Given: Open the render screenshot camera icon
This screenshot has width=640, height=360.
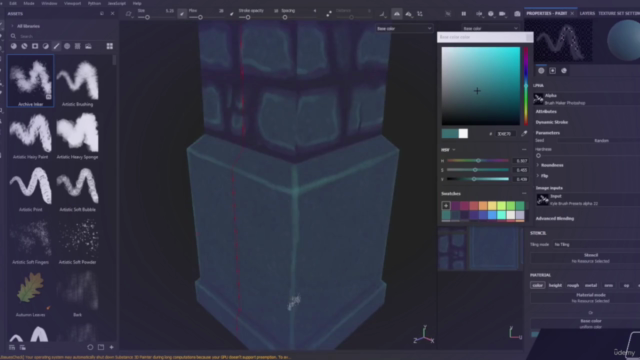Looking at the screenshot, I should [517, 14].
